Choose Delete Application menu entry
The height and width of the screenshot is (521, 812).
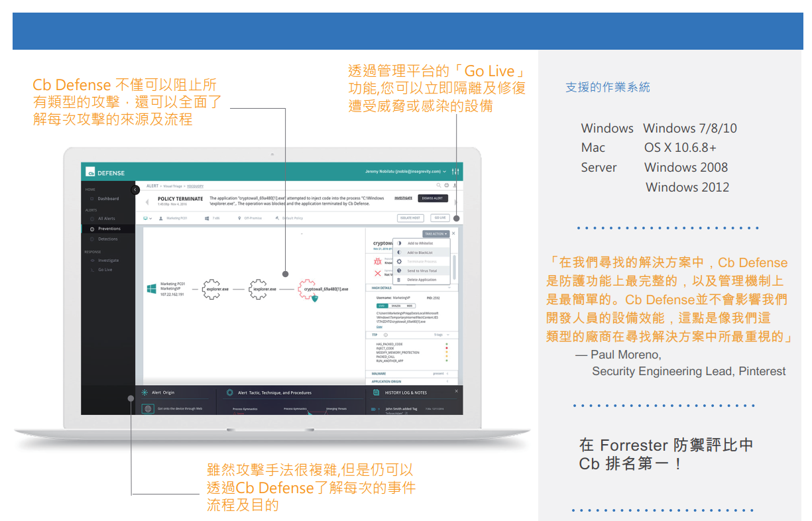[422, 280]
